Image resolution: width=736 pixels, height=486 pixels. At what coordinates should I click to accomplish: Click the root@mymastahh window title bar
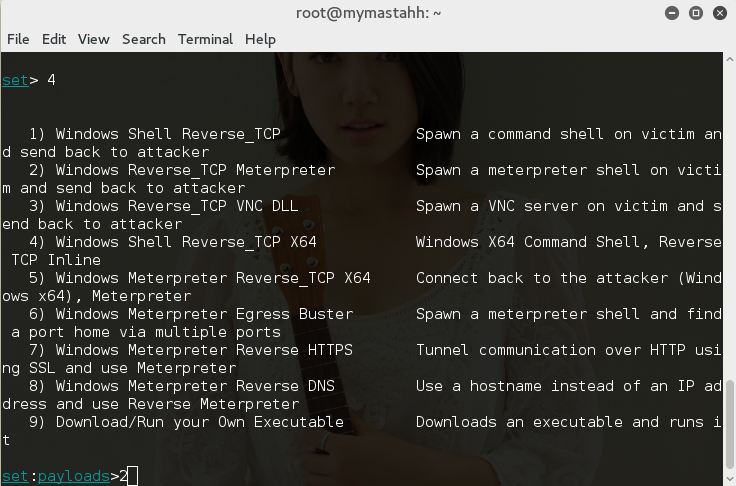(369, 13)
